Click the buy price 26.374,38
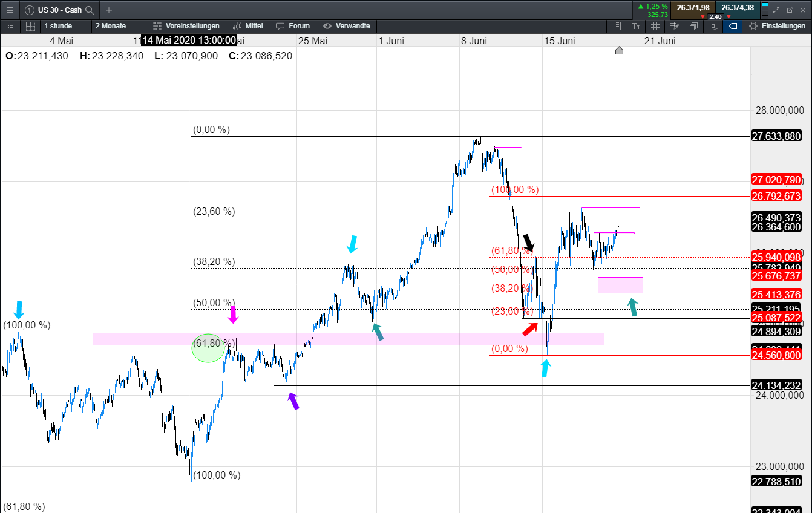This screenshot has height=513, width=812. click(x=737, y=8)
